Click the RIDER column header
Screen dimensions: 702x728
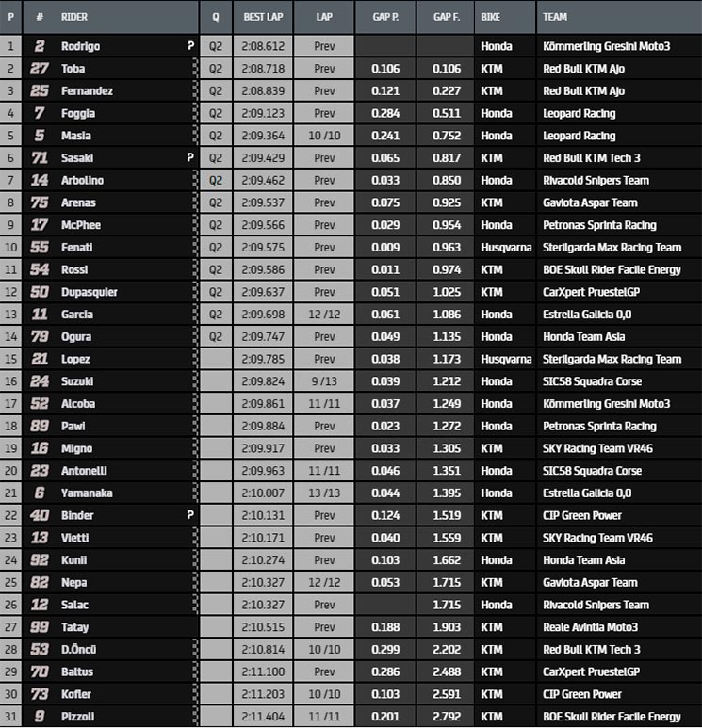tap(74, 17)
